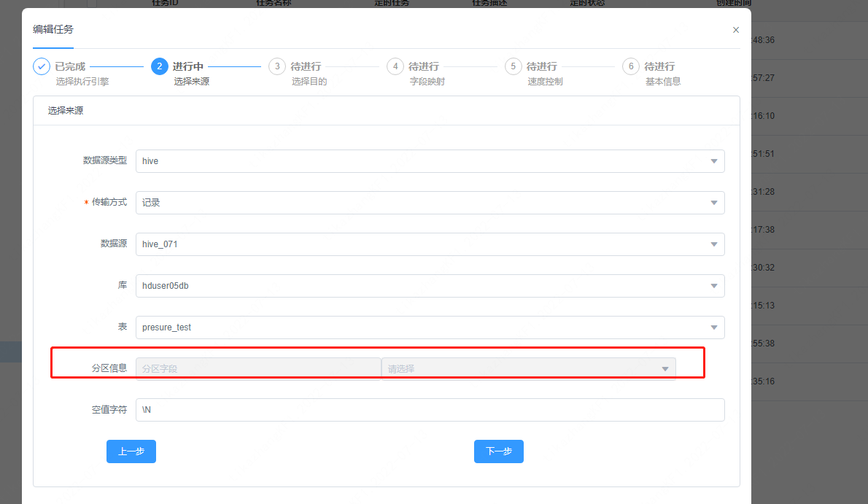This screenshot has width=868, height=504.
Task: Click the caret icon on the 记录 field
Action: 713,202
